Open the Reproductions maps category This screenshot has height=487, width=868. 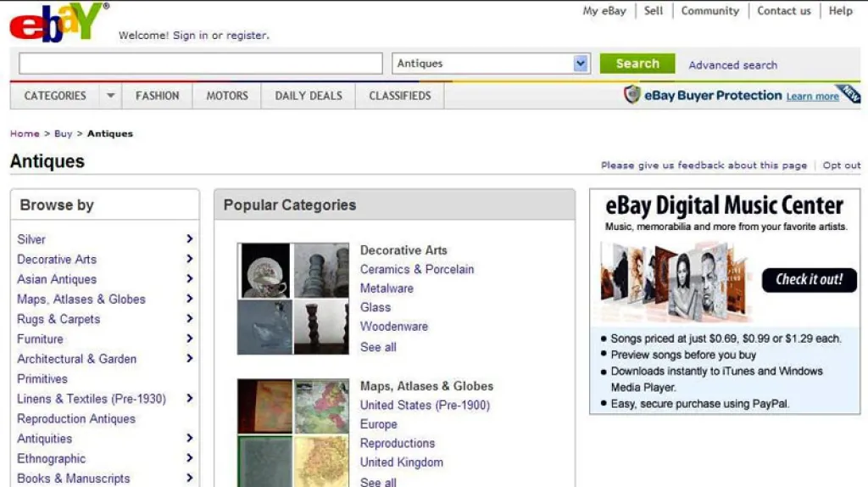398,443
